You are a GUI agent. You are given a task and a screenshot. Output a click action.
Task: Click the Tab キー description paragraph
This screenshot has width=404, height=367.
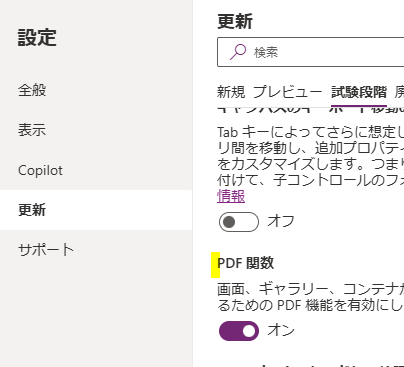(x=310, y=156)
